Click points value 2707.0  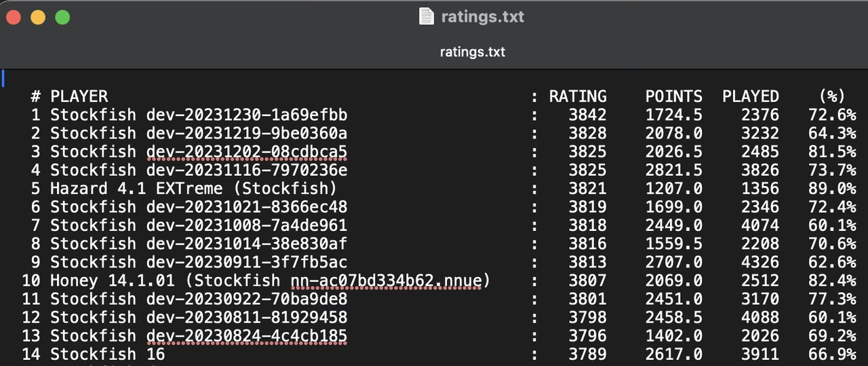pos(673,261)
